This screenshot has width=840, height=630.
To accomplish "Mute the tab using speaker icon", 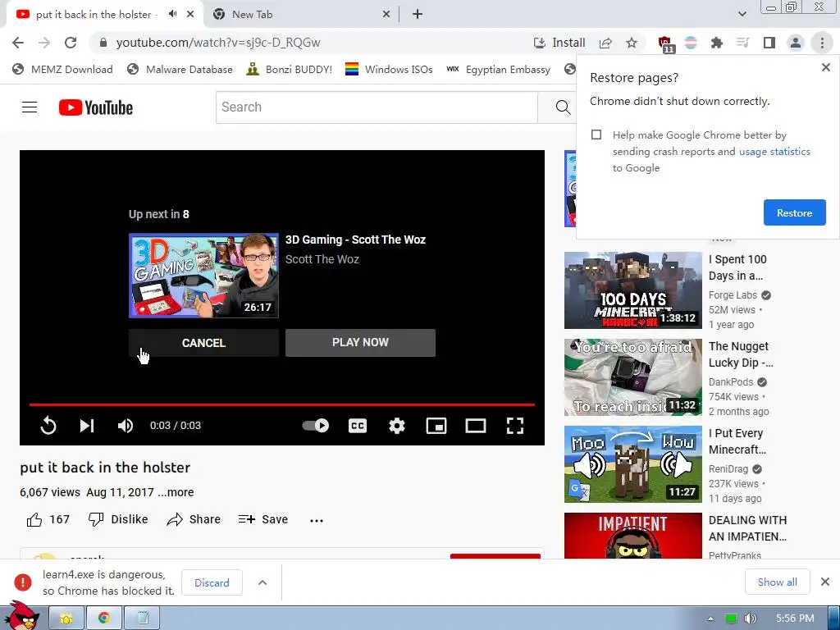I will 172,14.
